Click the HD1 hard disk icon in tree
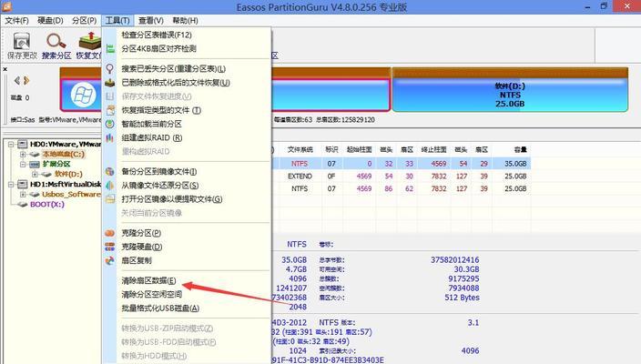Viewport: 641px width, 364px height. coord(23,184)
